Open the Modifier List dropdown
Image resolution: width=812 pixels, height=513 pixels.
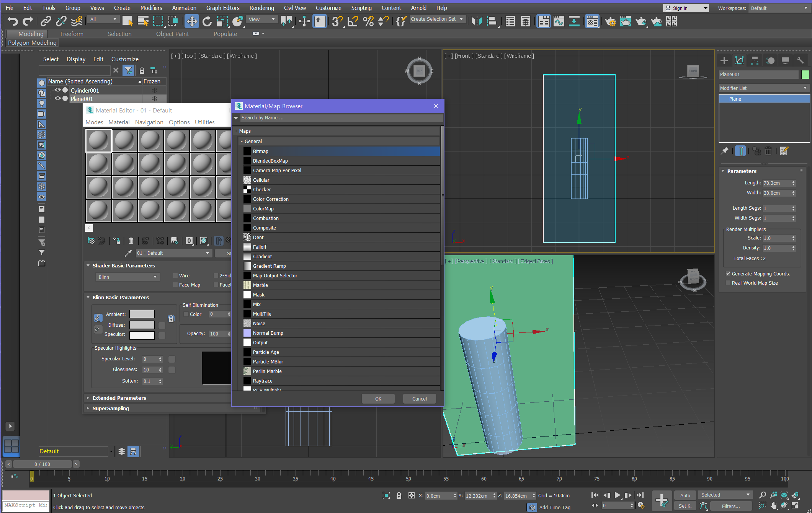[x=764, y=88]
